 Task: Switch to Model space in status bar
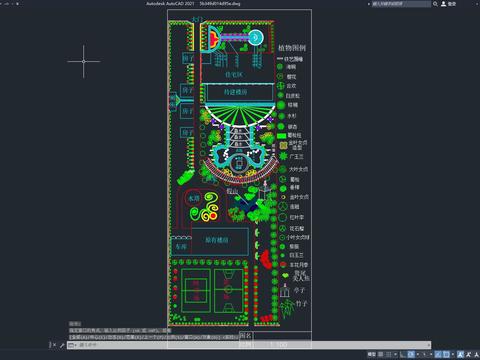(372, 354)
